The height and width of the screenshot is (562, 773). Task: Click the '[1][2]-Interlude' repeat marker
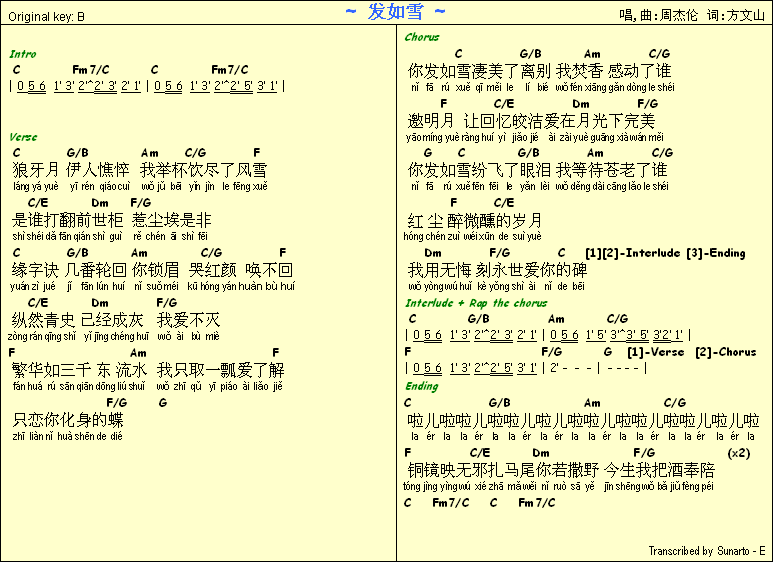[x=632, y=253]
